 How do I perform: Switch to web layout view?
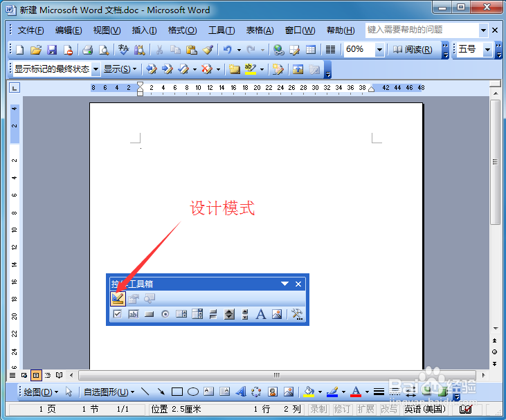24,375
